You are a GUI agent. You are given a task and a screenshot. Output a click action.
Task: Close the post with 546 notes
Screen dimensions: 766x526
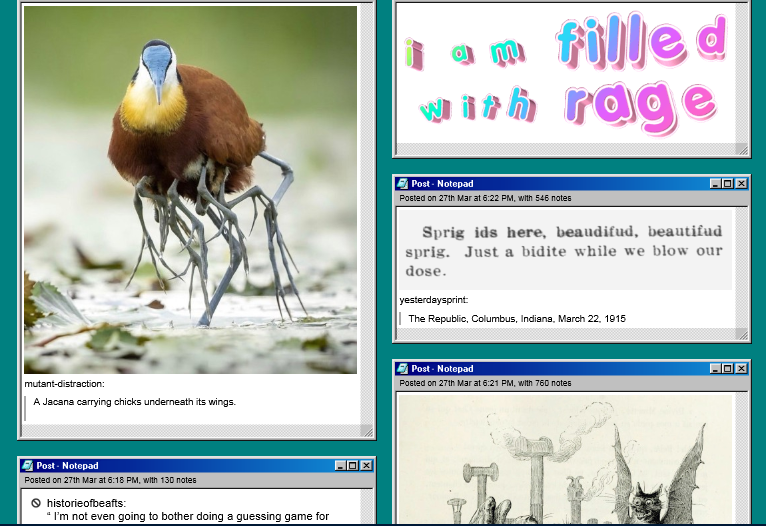click(x=742, y=184)
